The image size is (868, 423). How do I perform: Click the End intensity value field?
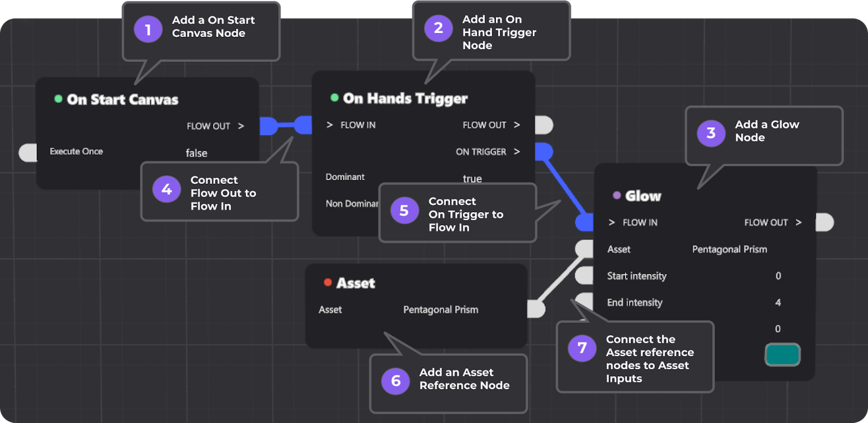pyautogui.click(x=778, y=303)
